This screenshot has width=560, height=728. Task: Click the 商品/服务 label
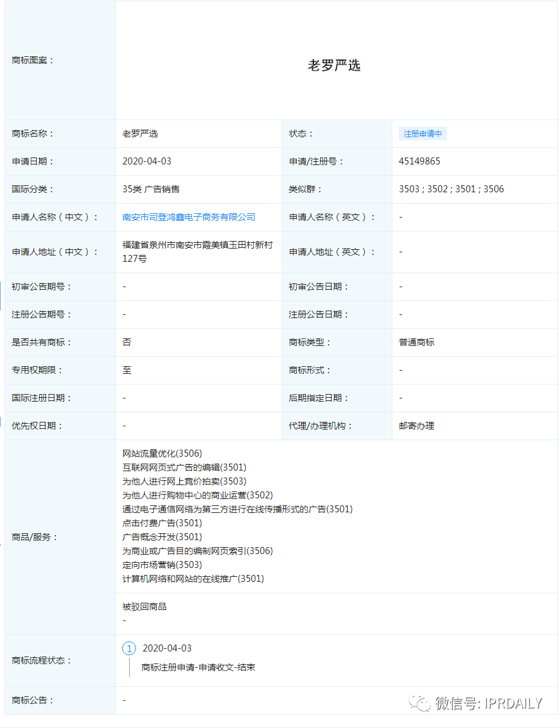click(x=35, y=537)
